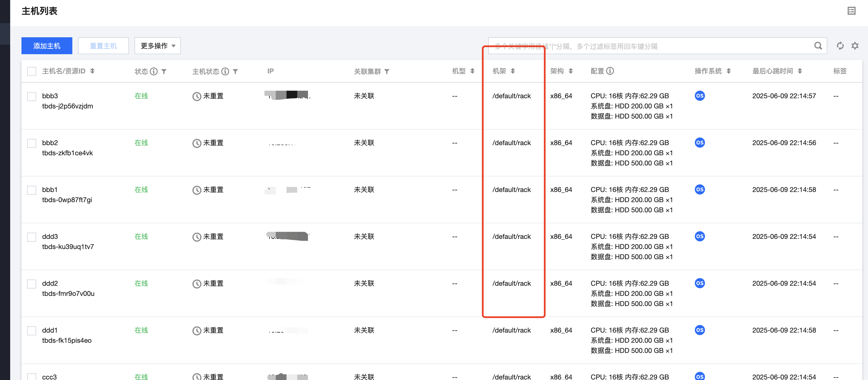Click the top-right list view icon

[x=852, y=11]
